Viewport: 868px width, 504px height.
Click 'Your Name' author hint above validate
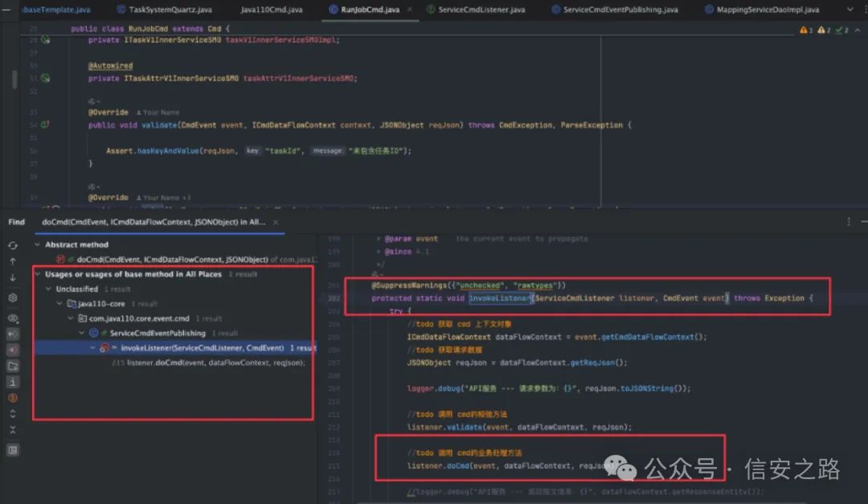point(158,113)
